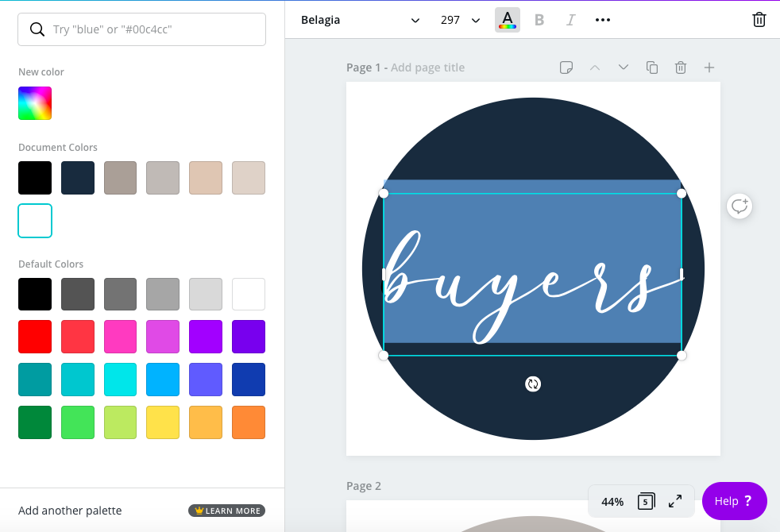
Task: Open the New color rainbow picker
Action: [35, 103]
